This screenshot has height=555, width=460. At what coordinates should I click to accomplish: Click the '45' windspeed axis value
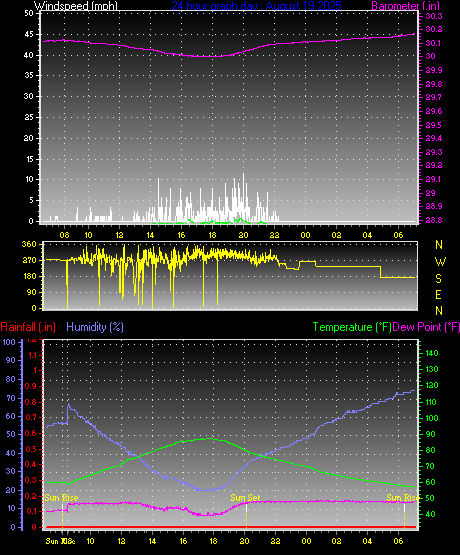click(29, 34)
